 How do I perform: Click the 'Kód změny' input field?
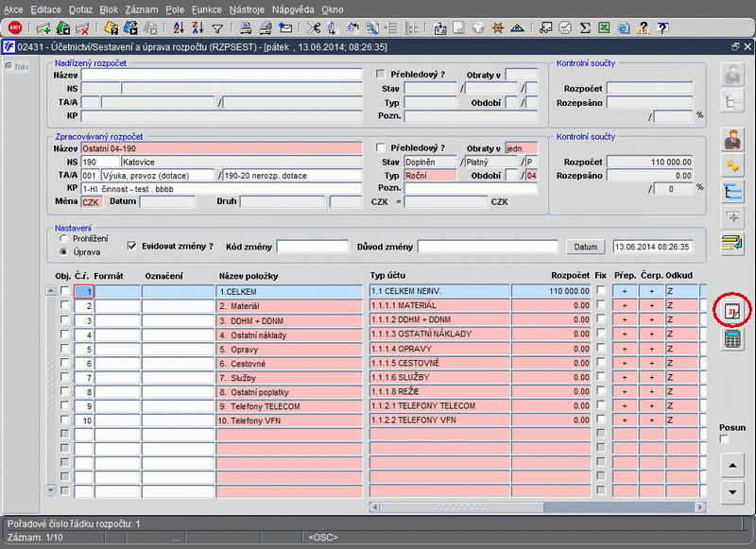click(312, 247)
